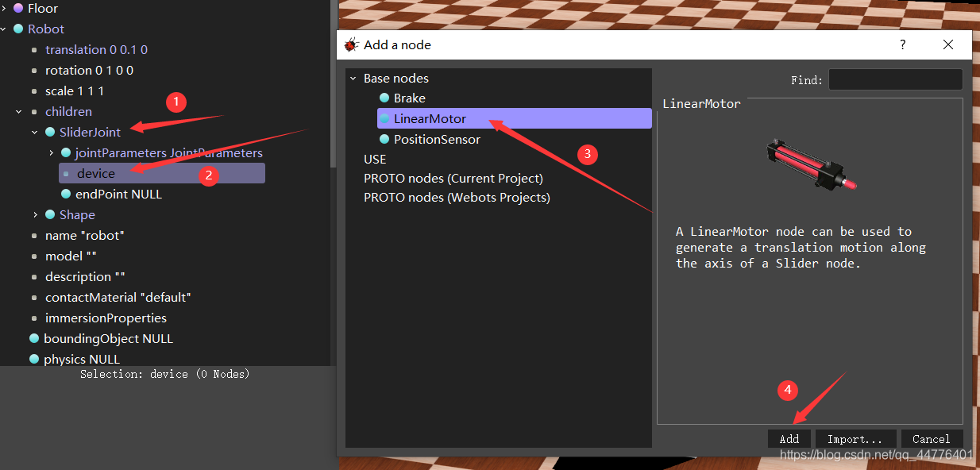Collapse the SliderJoint node arrow
This screenshot has width=980, height=470.
(x=35, y=133)
